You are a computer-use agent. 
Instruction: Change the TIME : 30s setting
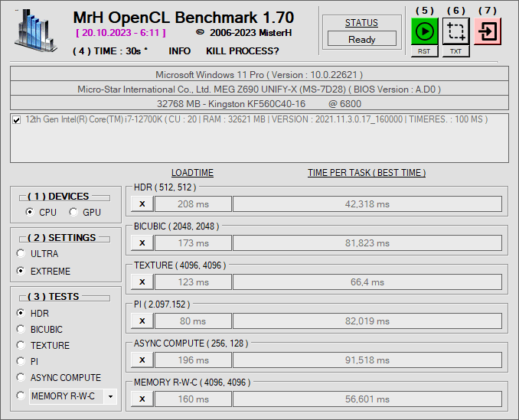tap(110, 51)
